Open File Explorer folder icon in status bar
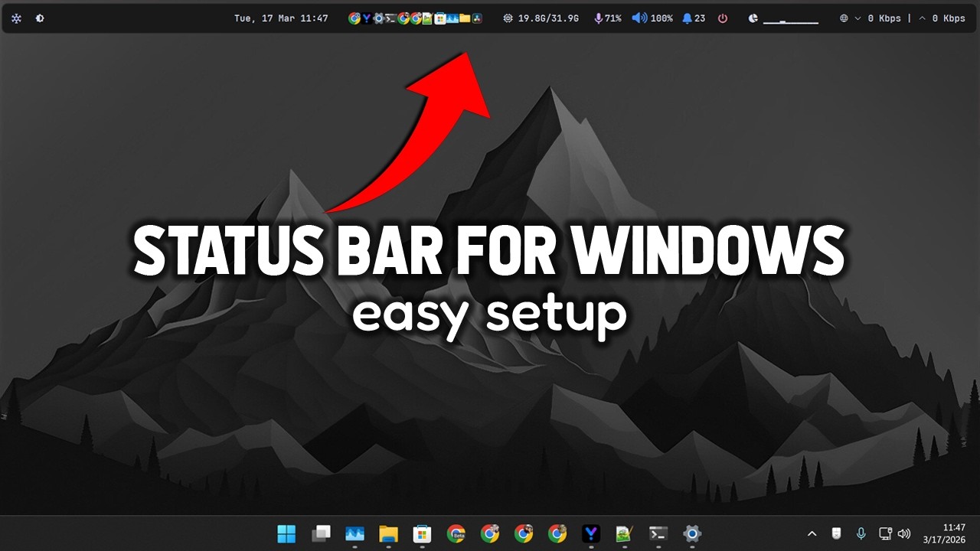This screenshot has width=980, height=551. click(x=465, y=18)
